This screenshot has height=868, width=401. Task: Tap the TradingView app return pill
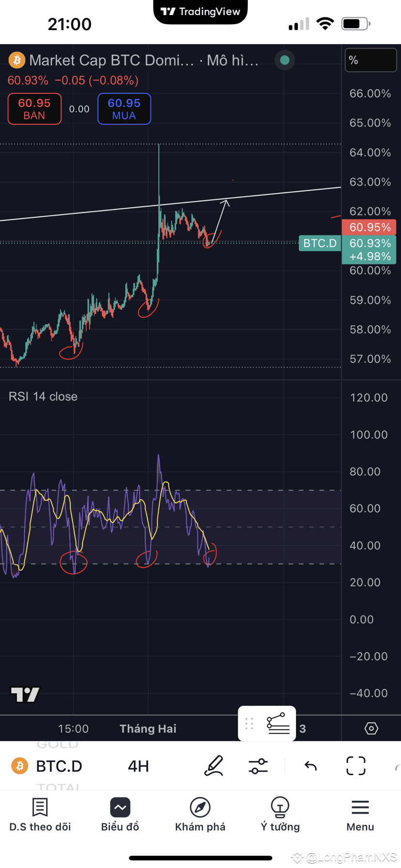[200, 12]
